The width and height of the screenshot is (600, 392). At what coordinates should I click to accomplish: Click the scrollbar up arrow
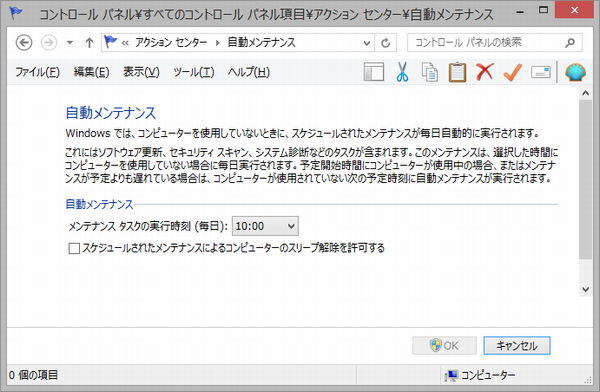click(x=585, y=93)
